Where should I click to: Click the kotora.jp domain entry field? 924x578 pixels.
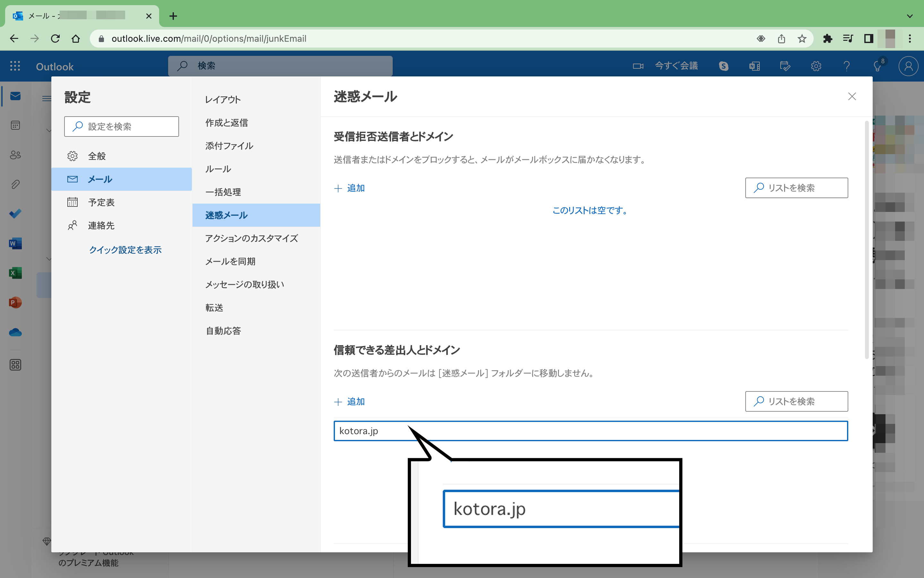tap(591, 431)
